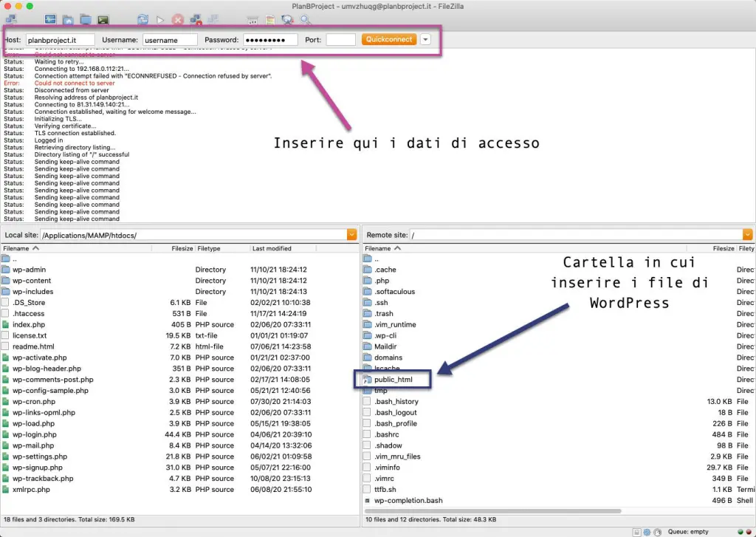
Task: Click the Host input field
Action: pos(60,40)
